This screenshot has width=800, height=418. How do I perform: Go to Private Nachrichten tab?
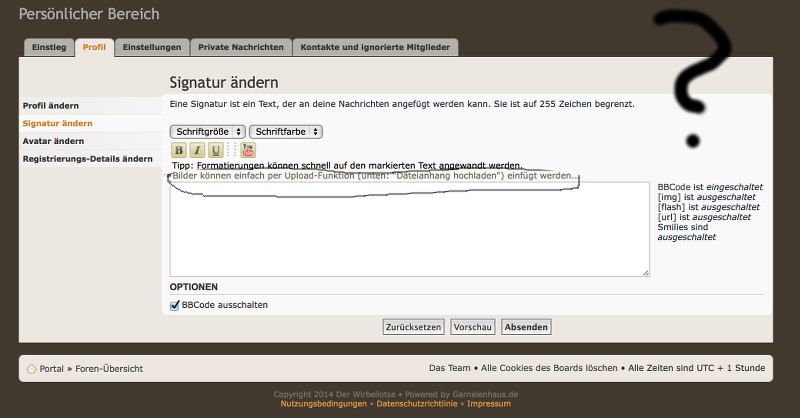tap(241, 47)
